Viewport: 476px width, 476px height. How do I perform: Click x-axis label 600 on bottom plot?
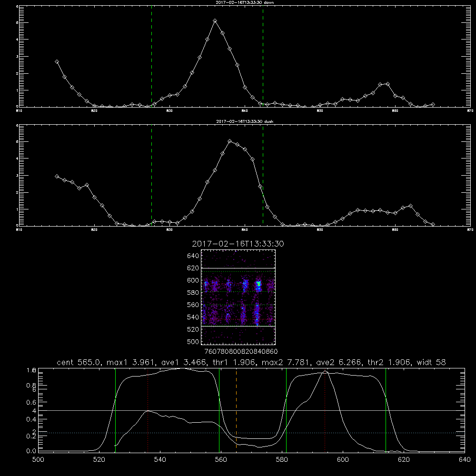coord(343,460)
